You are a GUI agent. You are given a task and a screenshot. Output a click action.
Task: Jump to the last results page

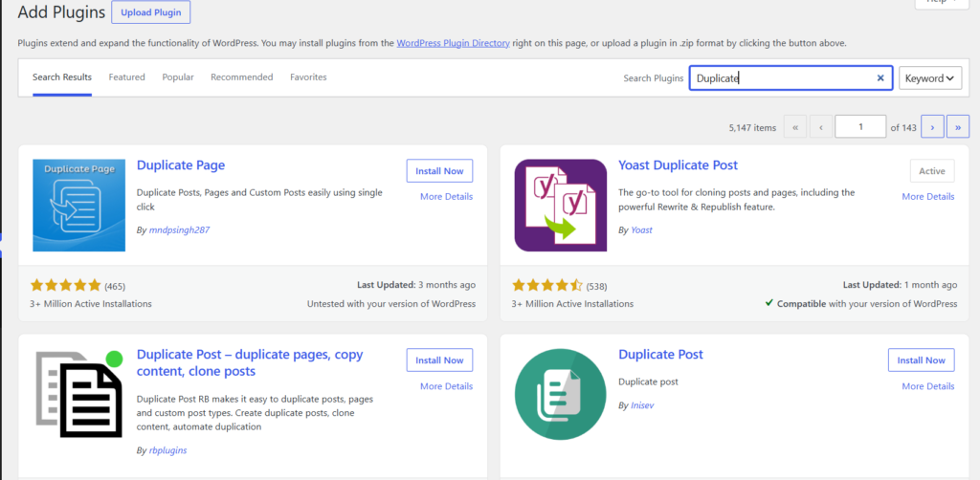point(958,127)
